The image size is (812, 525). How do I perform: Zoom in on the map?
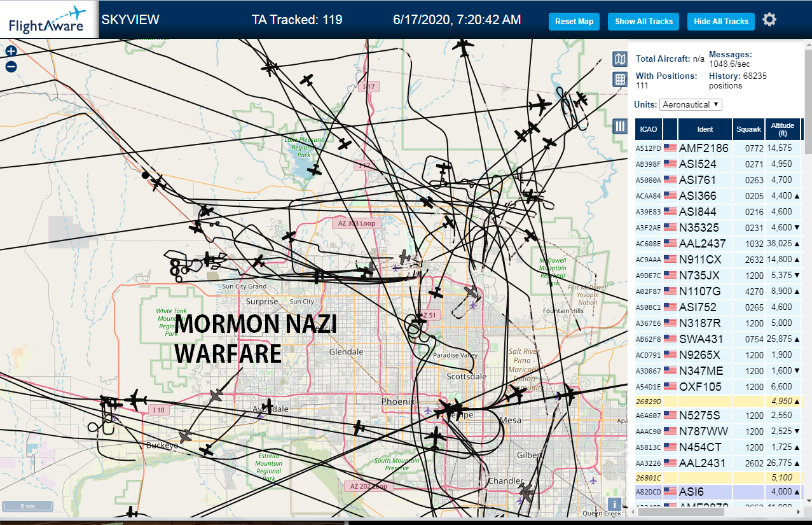(x=11, y=52)
